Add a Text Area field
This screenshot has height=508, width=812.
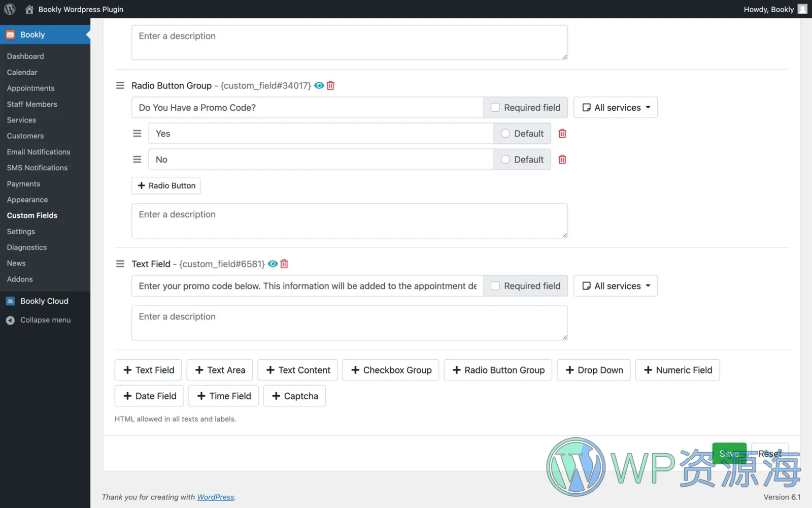[220, 370]
